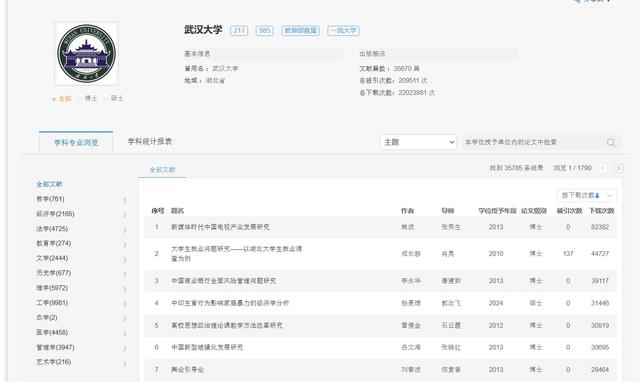Expand the 法学(4725) category chevron
Screen dimensions: 640x382
125,230
